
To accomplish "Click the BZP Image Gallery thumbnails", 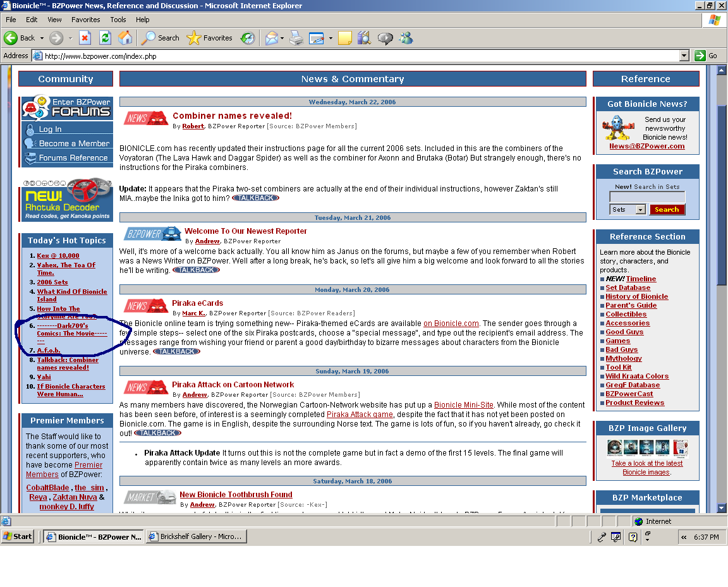I will pos(647,447).
